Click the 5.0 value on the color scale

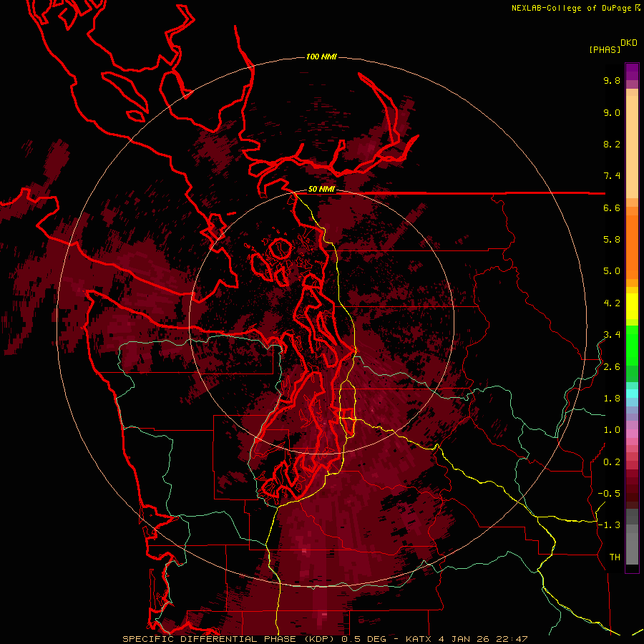pos(612,271)
